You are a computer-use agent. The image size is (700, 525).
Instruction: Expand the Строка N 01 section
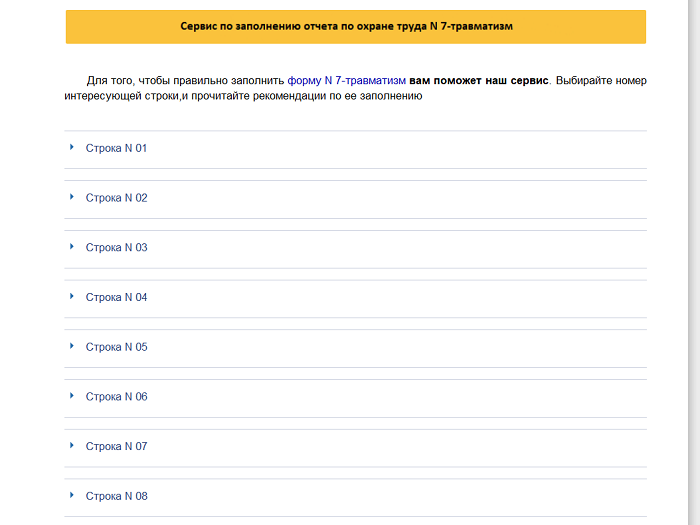coord(117,148)
